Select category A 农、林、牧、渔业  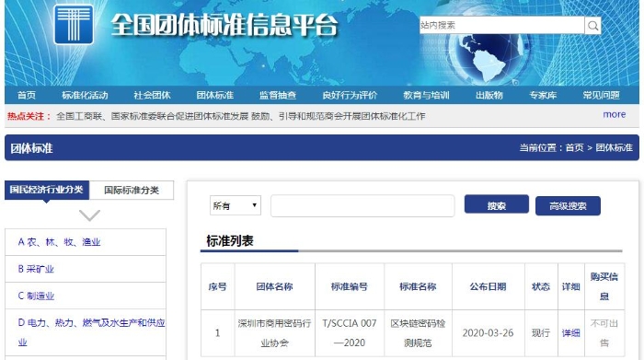point(59,242)
